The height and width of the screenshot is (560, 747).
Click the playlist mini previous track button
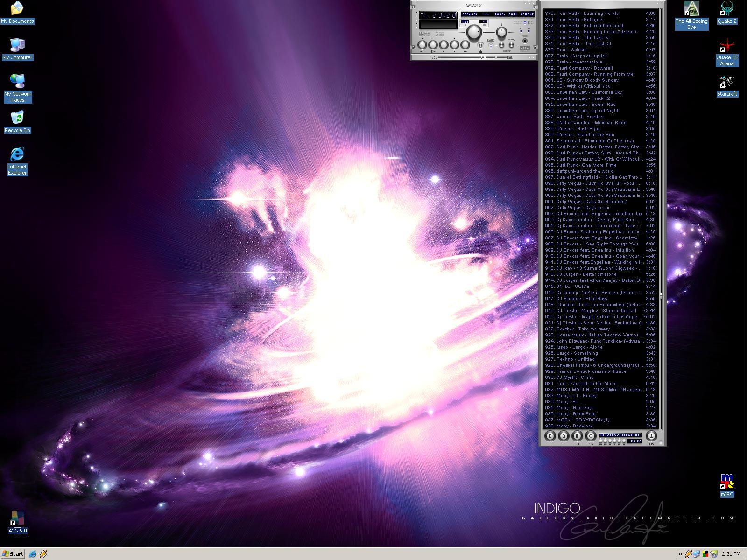[600, 441]
